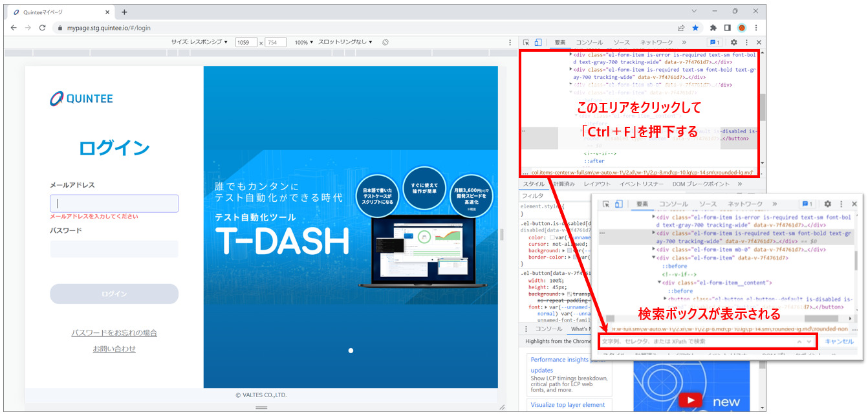Image resolution: width=868 pixels, height=414 pixels.
Task: Open the 100% zoom dropdown
Action: pyautogui.click(x=303, y=42)
